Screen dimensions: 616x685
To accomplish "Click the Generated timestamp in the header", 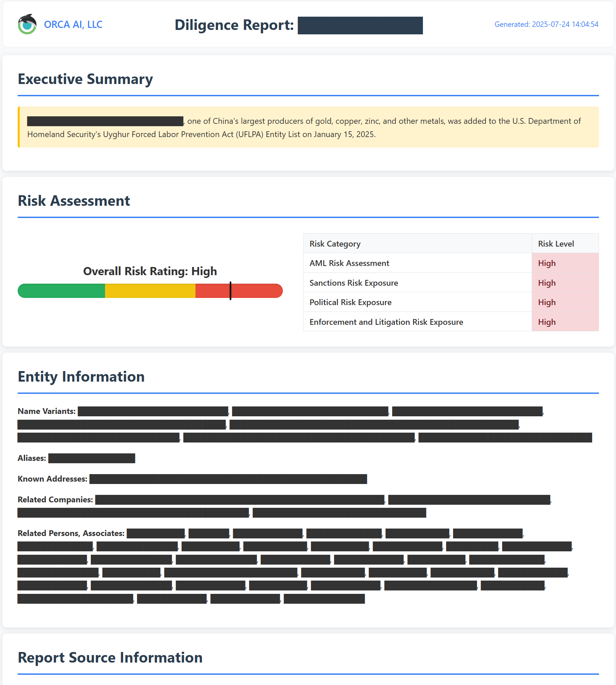I will [x=546, y=24].
